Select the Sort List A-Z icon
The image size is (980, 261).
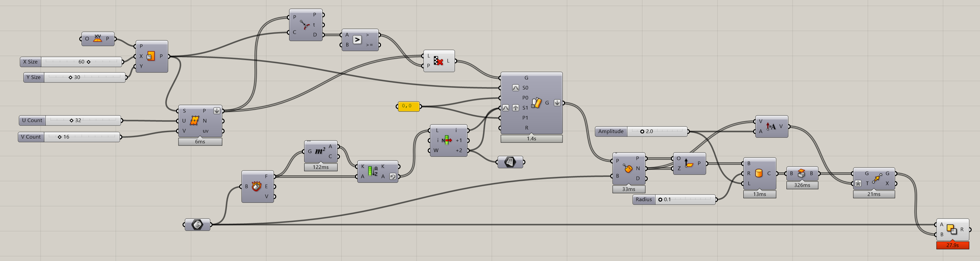pos(373,171)
